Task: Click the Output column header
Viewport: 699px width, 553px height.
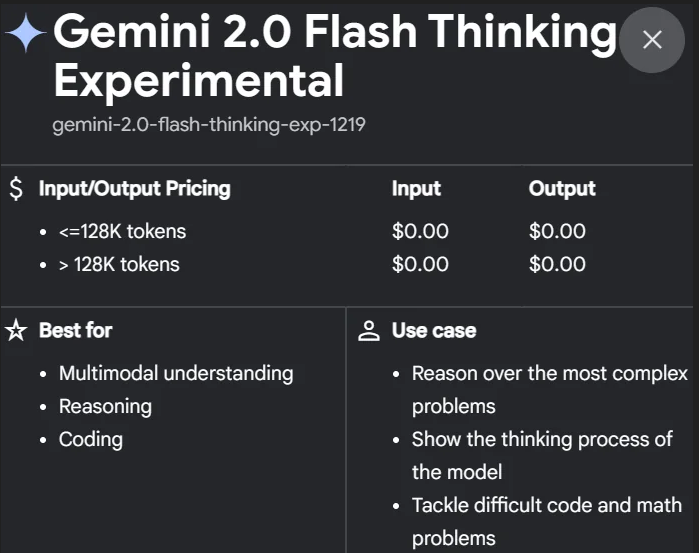Action: [x=562, y=189]
